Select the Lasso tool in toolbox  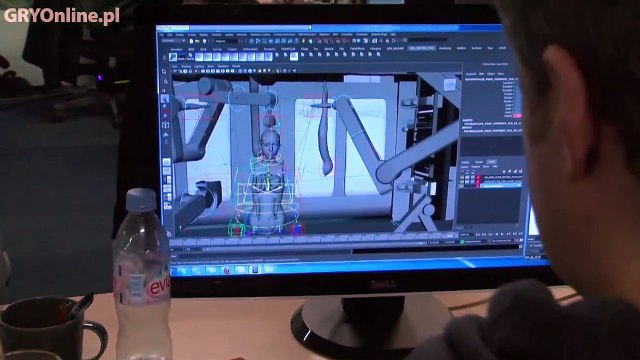click(165, 81)
